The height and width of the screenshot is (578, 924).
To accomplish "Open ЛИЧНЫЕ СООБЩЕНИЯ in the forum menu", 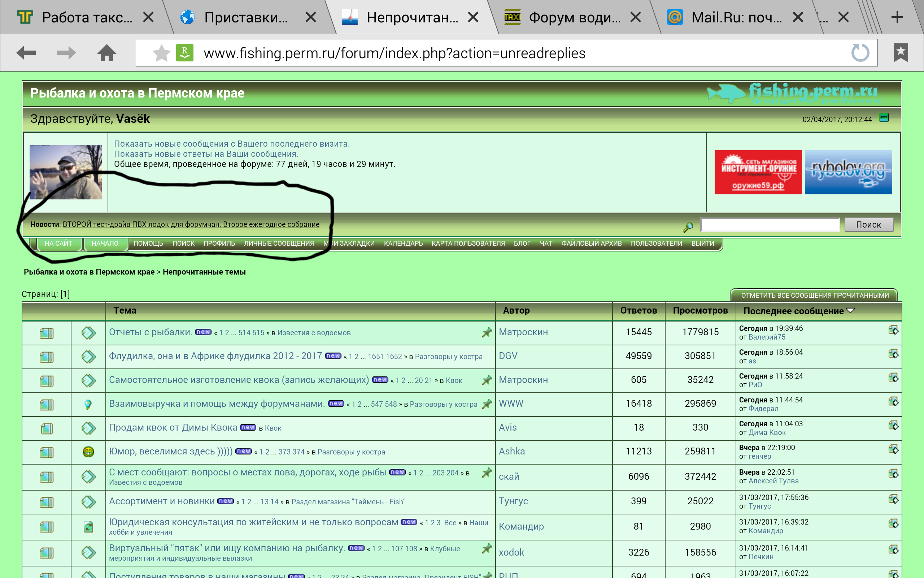I will [x=279, y=243].
